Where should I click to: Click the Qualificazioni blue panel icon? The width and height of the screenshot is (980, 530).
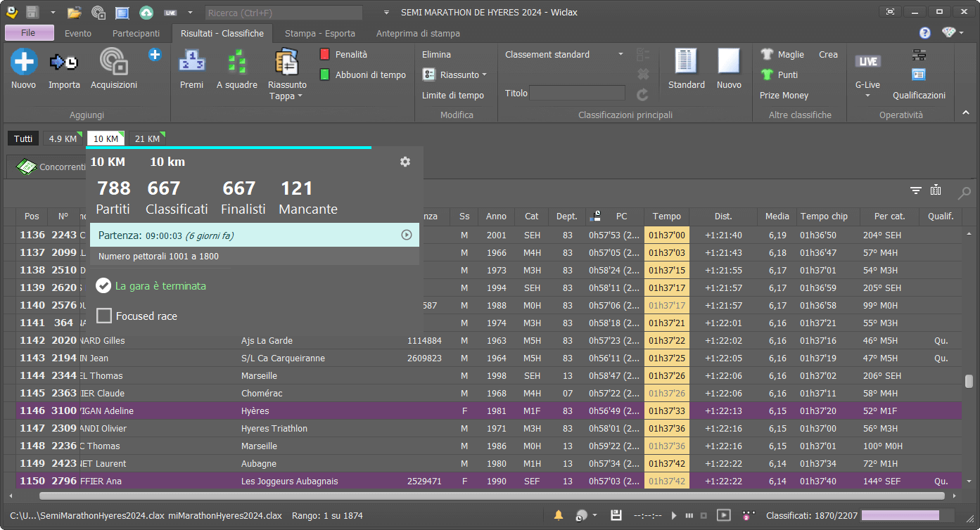[x=919, y=75]
